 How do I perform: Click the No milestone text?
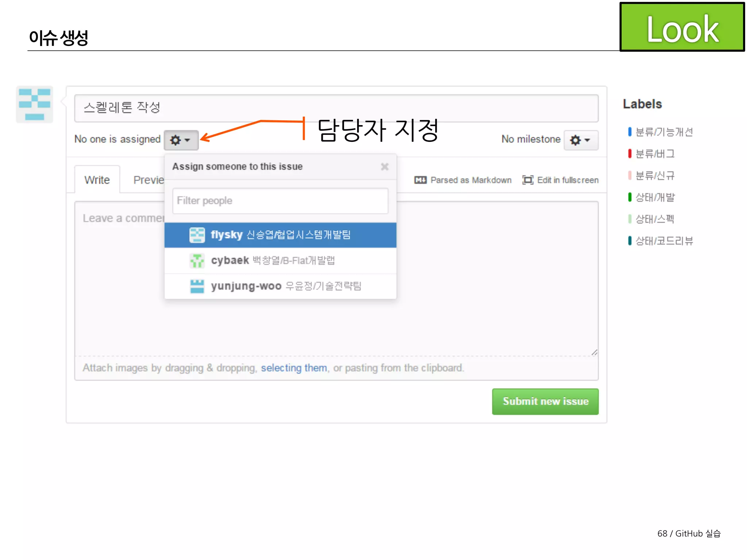pos(531,139)
